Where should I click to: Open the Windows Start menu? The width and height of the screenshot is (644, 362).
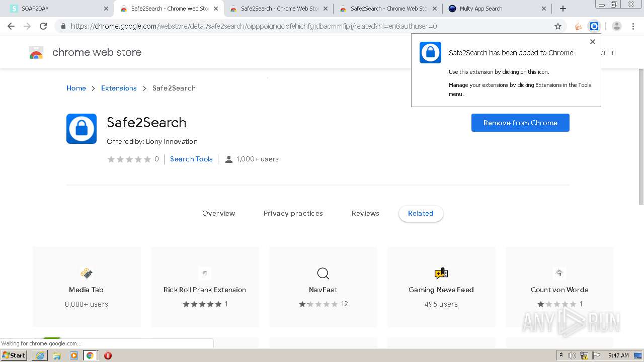click(14, 355)
